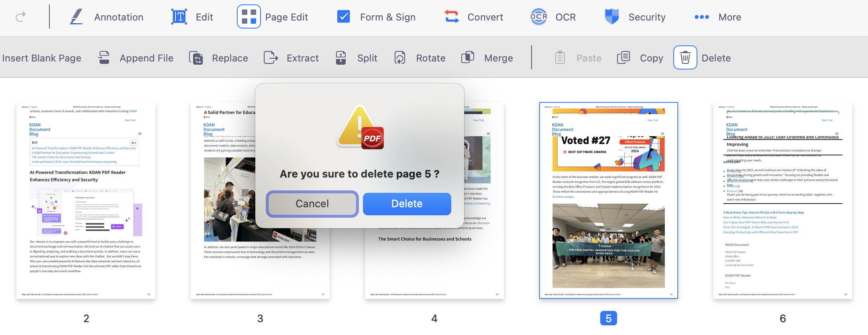Click the Rotate page icon

400,58
